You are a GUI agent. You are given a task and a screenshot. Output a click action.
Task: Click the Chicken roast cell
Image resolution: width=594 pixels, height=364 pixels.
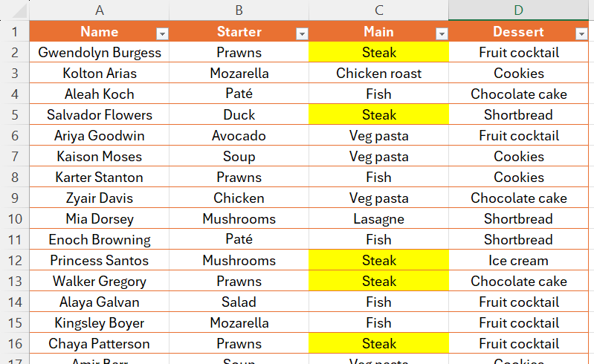pos(378,74)
